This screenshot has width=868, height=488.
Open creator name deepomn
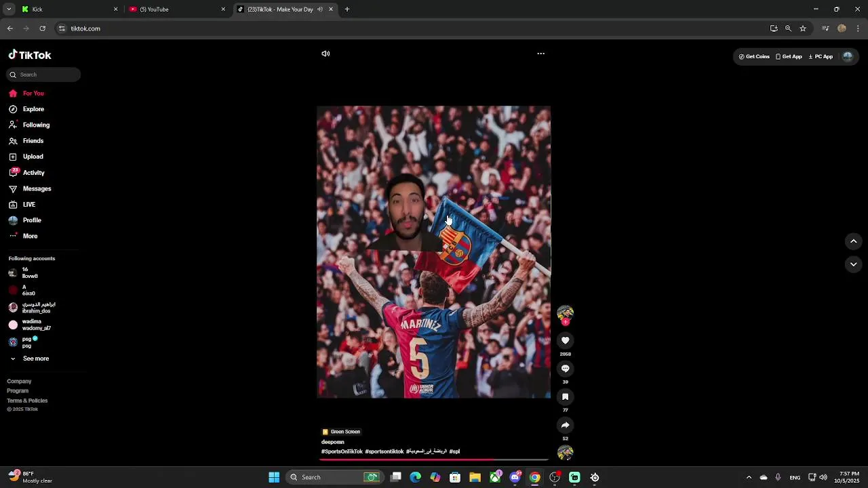pyautogui.click(x=333, y=442)
